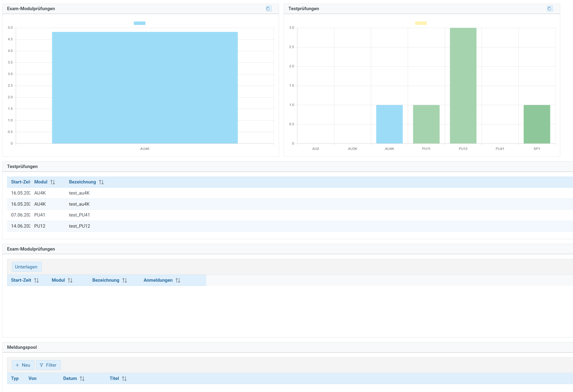Click the AU2 axis label in Testprüfungen chart
Screen dimensions: 573x392
[315, 149]
